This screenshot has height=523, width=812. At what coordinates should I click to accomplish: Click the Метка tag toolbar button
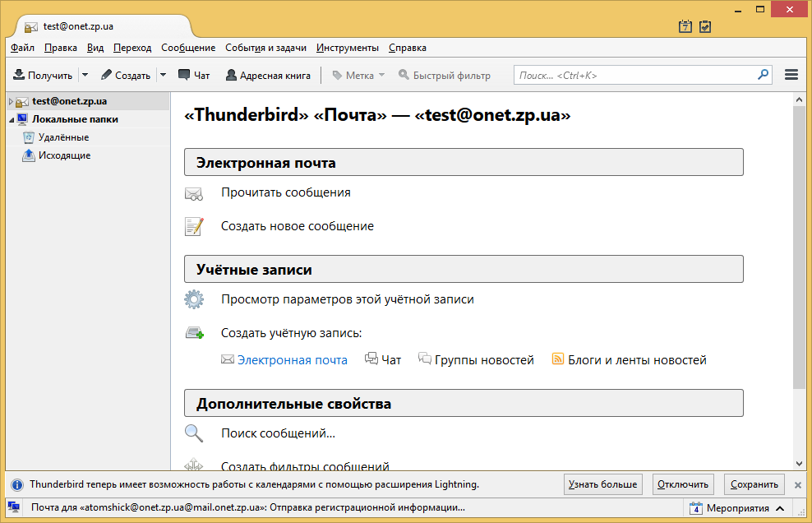tap(353, 75)
